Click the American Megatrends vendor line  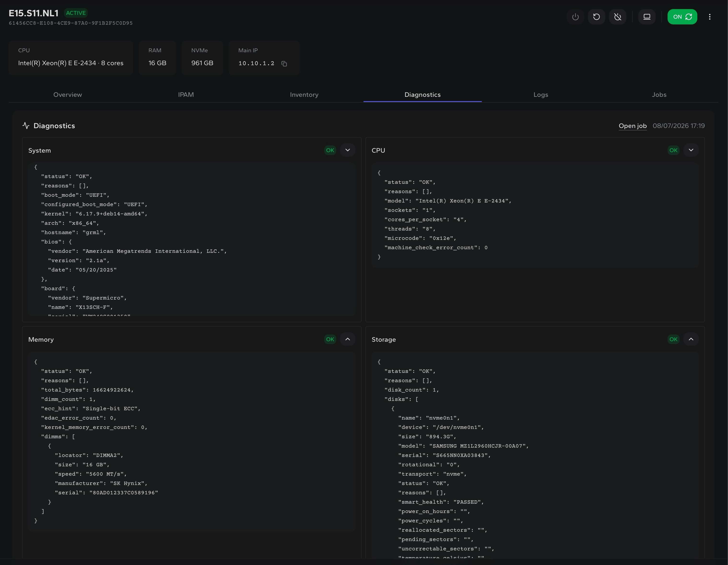point(137,251)
